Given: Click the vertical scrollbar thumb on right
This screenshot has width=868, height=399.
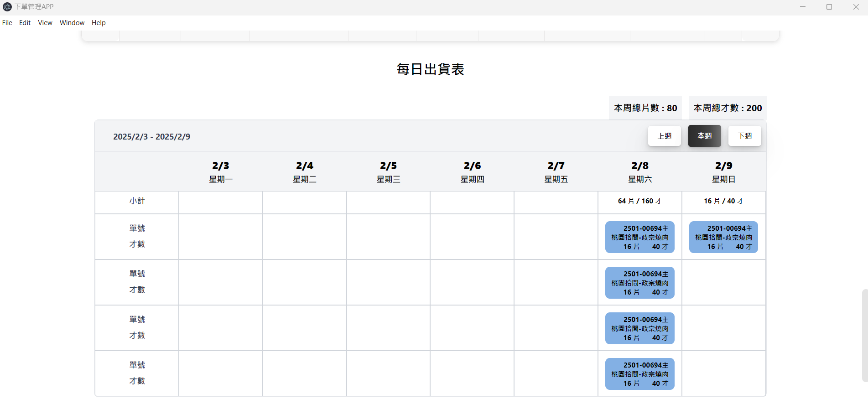Looking at the screenshot, I should (864, 335).
